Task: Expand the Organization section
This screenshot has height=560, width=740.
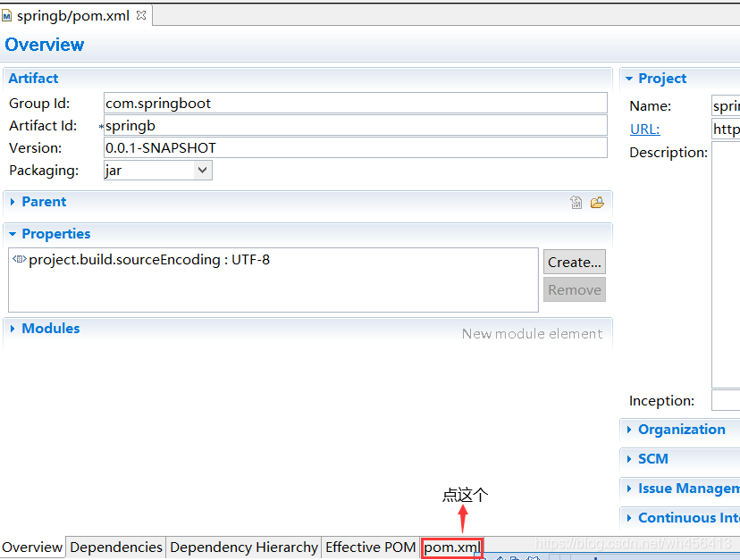Action: tap(629, 430)
